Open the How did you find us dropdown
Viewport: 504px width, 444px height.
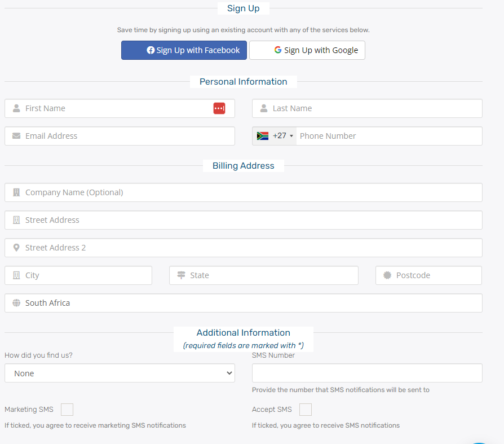(120, 373)
